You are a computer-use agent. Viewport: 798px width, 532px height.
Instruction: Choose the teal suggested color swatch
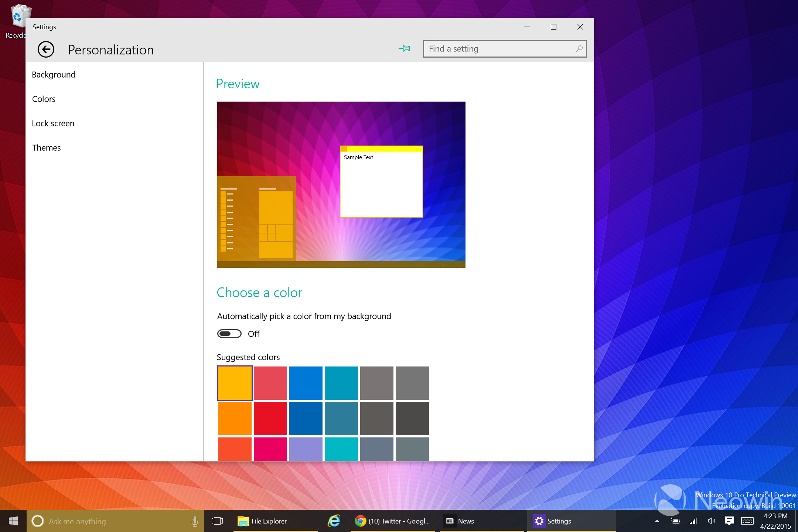[341, 383]
